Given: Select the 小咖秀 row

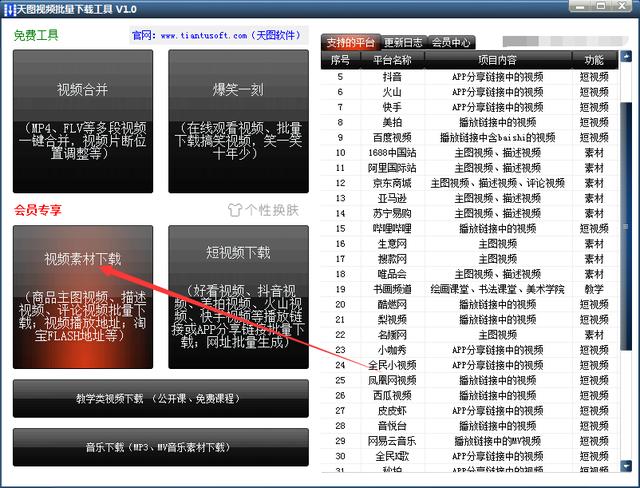Looking at the screenshot, I should tap(470, 350).
